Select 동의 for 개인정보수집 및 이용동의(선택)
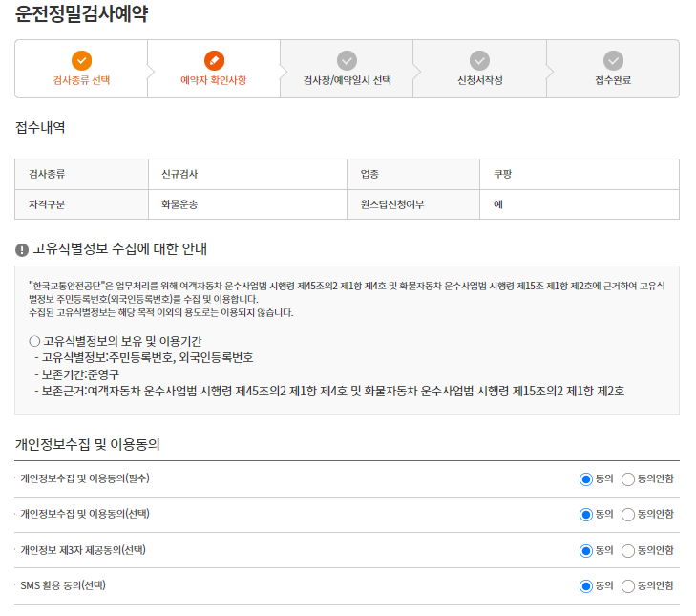Screen dimensions: 696x616 (586, 515)
